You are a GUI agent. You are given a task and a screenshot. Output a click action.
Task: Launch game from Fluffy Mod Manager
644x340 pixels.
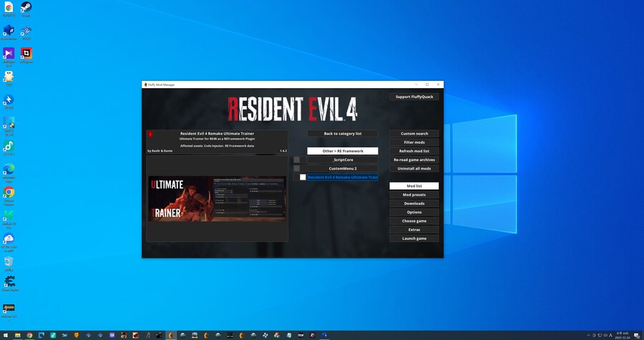414,238
